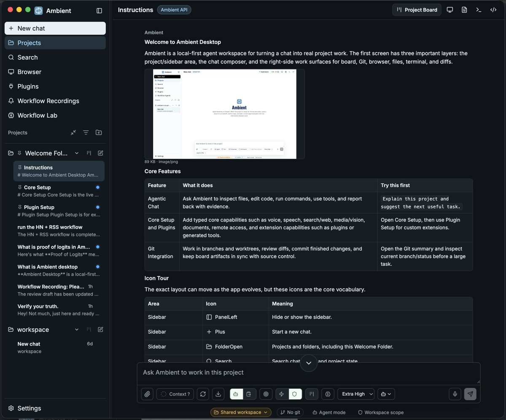
Task: Expand the Welcome Folder chevron
Action: pos(77,153)
